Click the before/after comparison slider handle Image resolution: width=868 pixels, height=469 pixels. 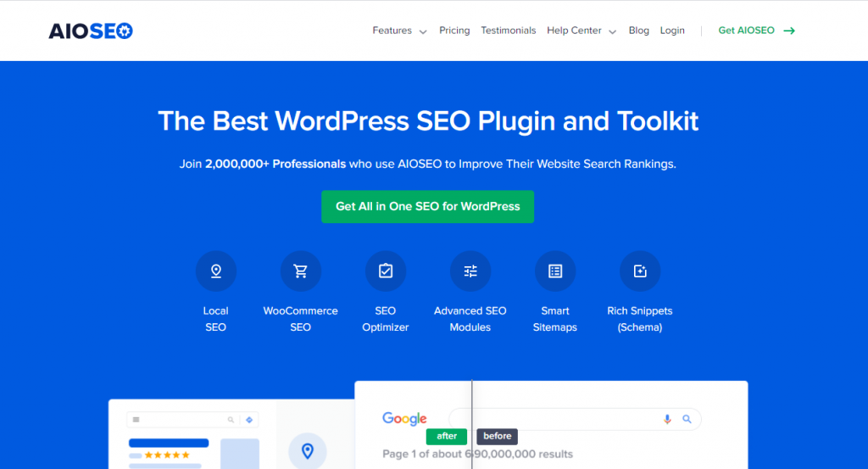[471, 424]
